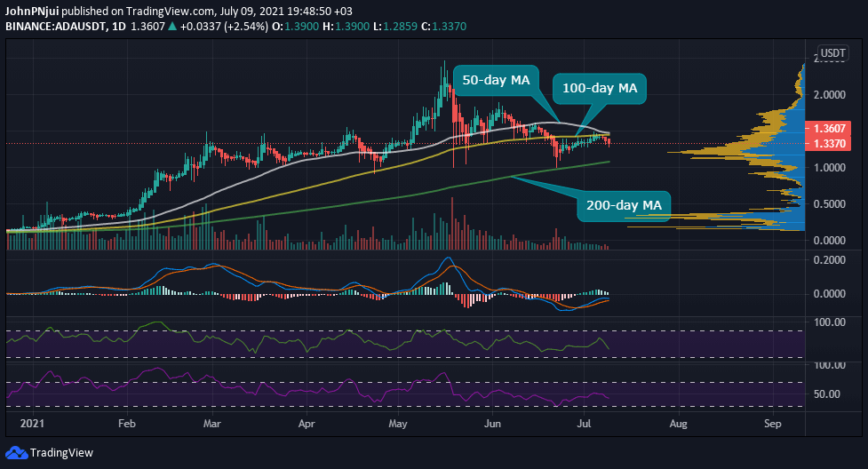Click the green up-triangle change indicator

coord(172,26)
